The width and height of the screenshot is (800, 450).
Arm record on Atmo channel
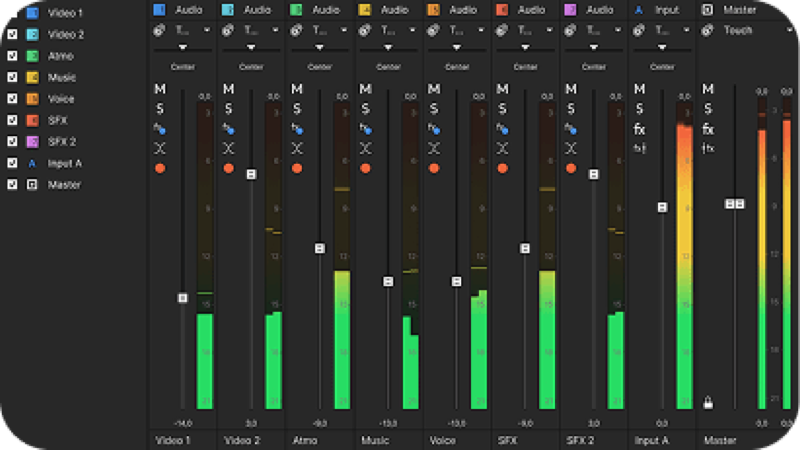point(296,168)
